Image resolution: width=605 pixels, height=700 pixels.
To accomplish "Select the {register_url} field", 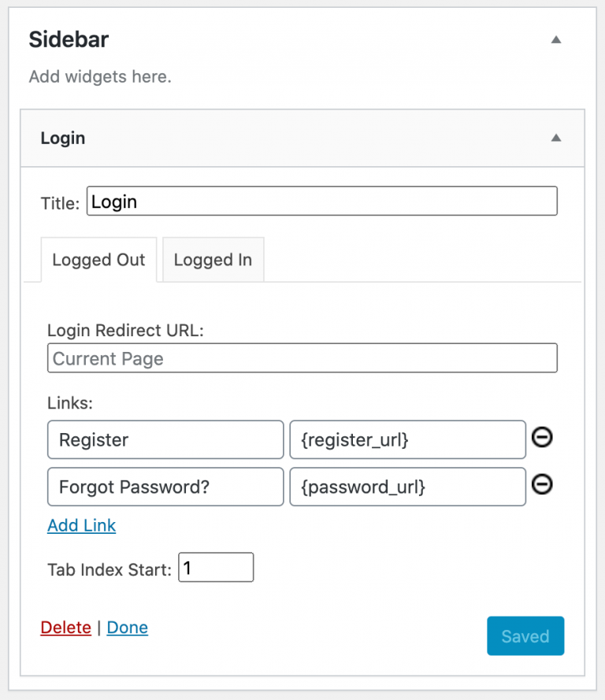I will click(x=407, y=439).
